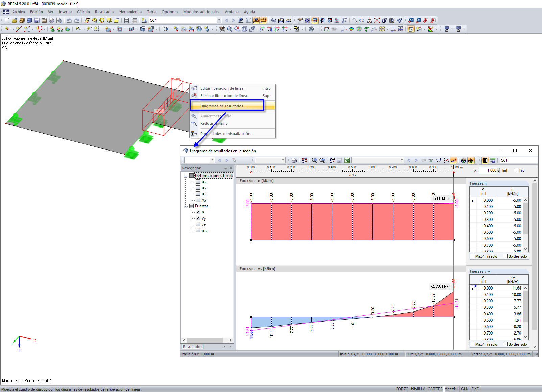Open the CC1 load case dropdown
Viewport: 542px width, 392px height.
click(219, 20)
